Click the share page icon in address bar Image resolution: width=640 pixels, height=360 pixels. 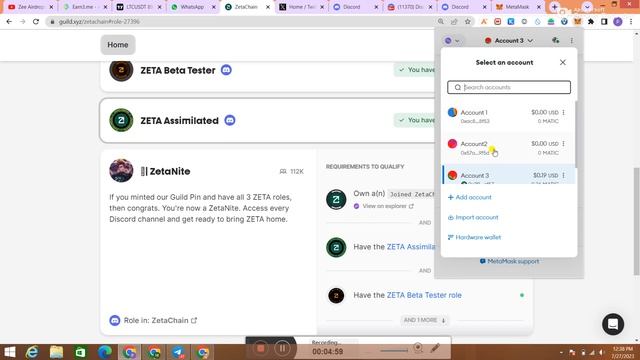pyautogui.click(x=454, y=22)
